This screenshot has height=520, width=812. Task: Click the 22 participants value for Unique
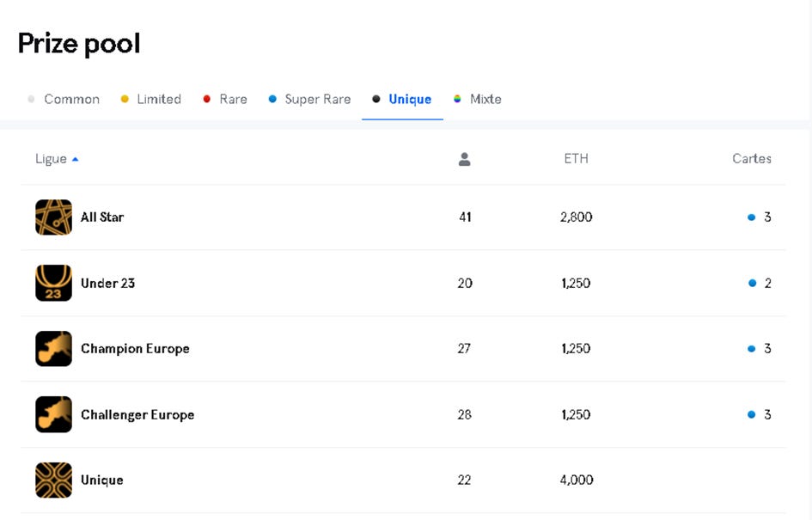pyautogui.click(x=464, y=480)
